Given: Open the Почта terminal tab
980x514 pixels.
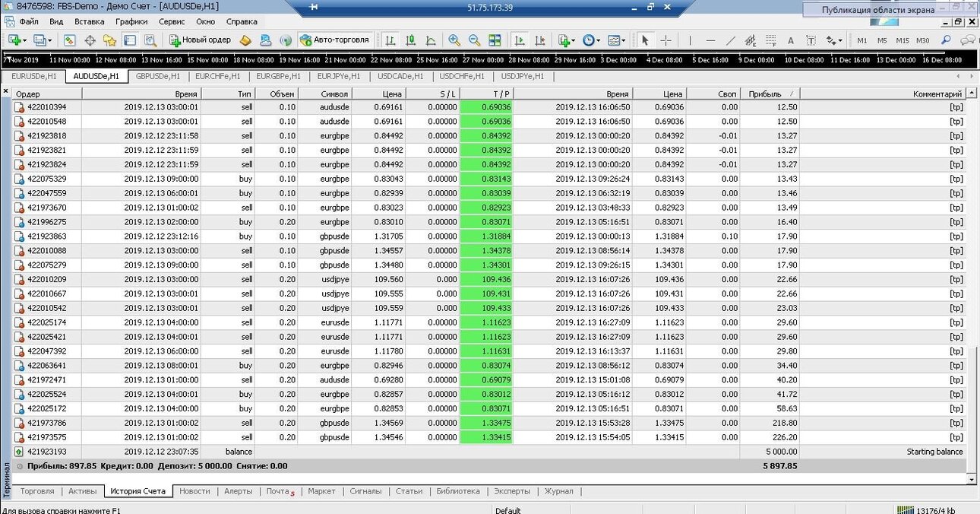Looking at the screenshot, I should (280, 491).
